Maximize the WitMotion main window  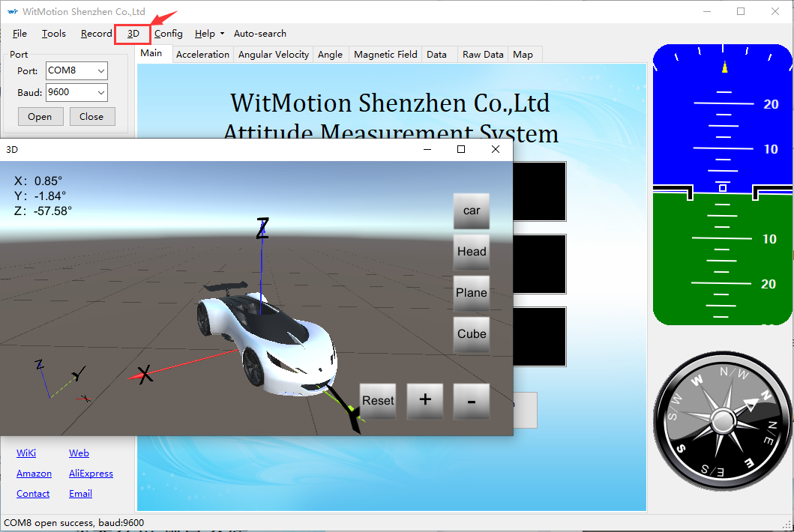(x=741, y=11)
